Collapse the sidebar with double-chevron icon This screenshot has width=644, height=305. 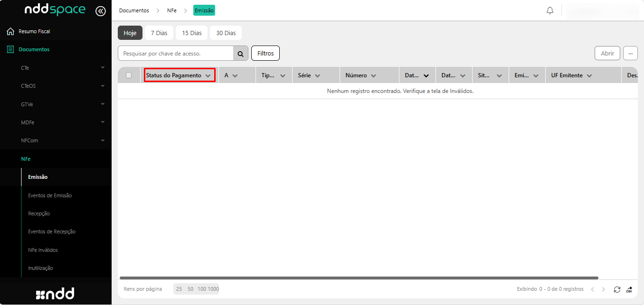(x=101, y=11)
